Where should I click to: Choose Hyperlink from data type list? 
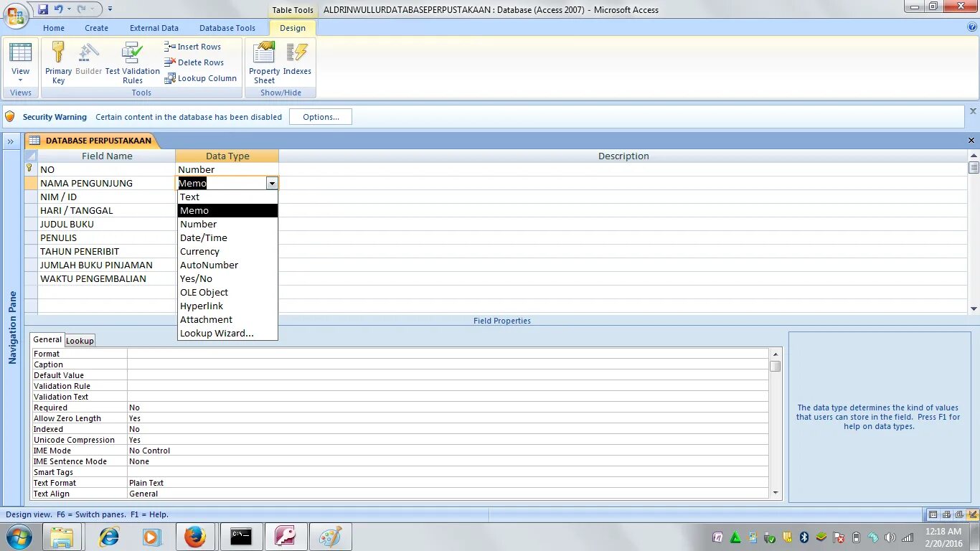[x=227, y=306]
